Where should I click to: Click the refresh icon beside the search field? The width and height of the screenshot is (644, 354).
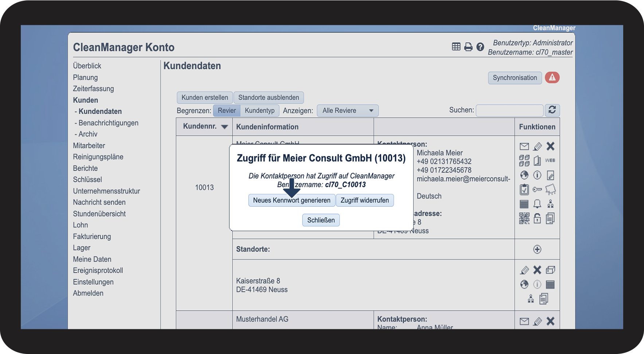click(552, 110)
